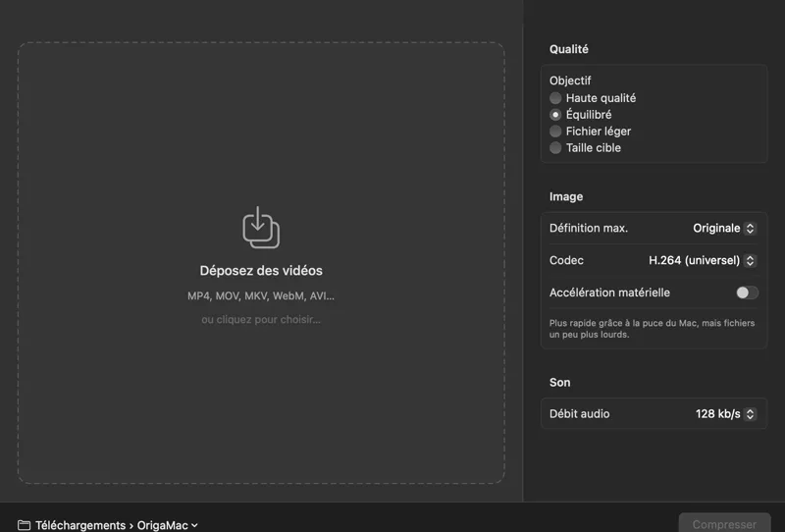Open the Codec H.264 (universel) dropdown

pos(703,260)
